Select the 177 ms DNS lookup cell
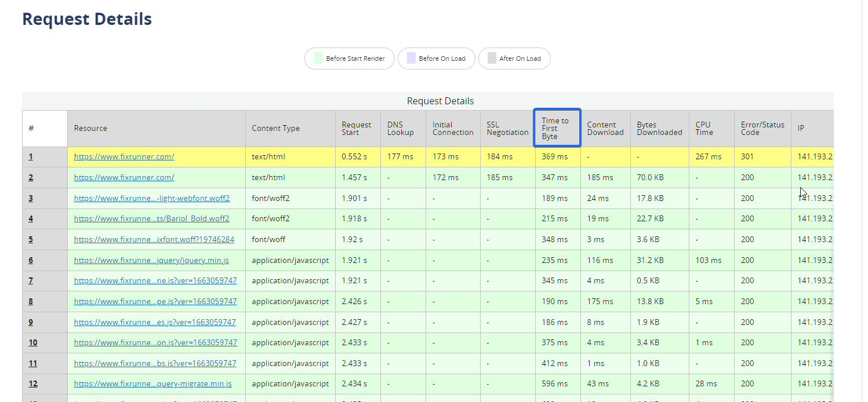The image size is (868, 402). (404, 156)
